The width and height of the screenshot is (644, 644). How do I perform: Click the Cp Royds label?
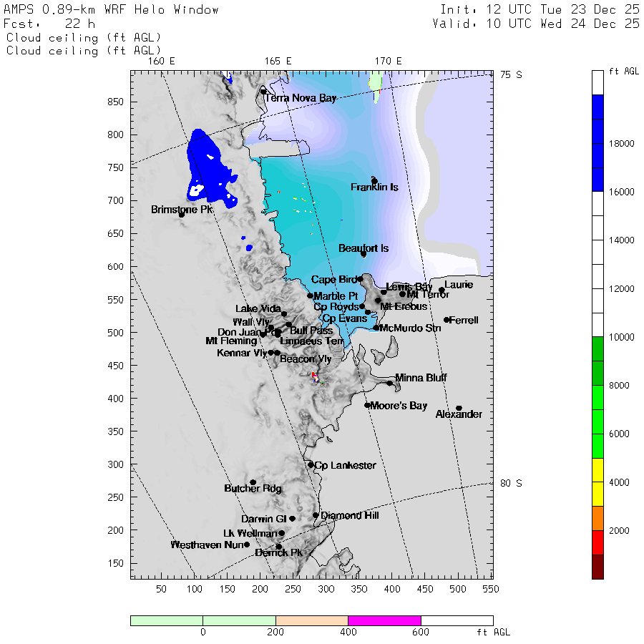[x=336, y=307]
